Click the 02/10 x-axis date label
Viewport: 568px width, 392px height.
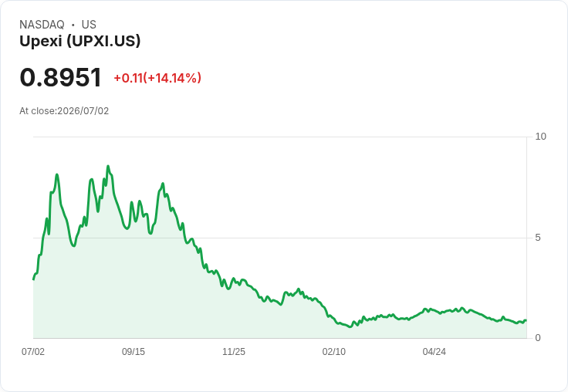pyautogui.click(x=334, y=351)
